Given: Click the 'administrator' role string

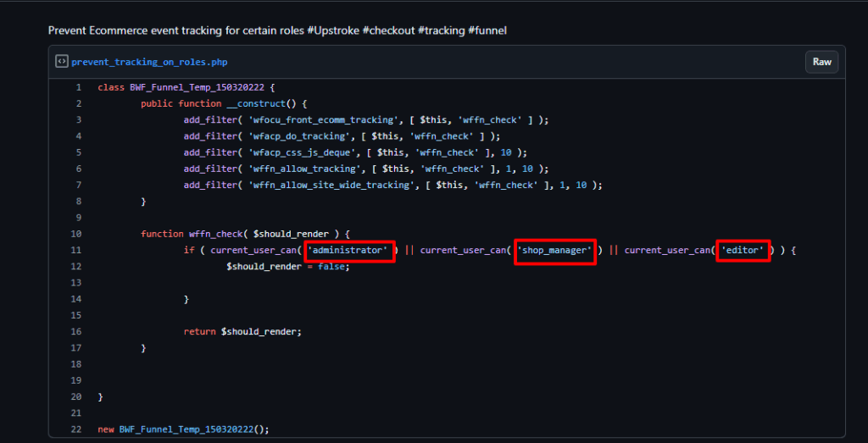Looking at the screenshot, I should click(x=348, y=251).
